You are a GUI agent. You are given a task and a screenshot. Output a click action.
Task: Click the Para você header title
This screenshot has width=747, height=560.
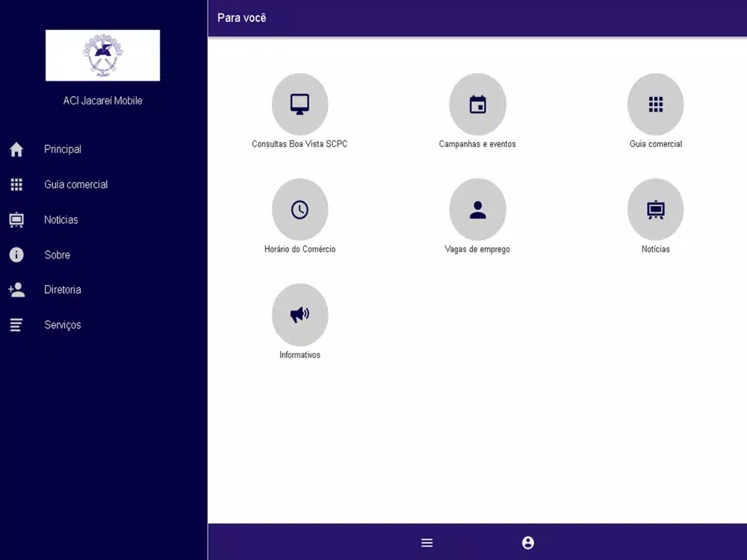tap(241, 18)
